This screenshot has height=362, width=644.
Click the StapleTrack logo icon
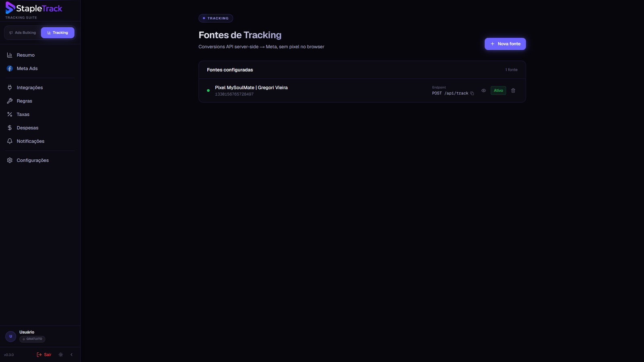coord(10,8)
